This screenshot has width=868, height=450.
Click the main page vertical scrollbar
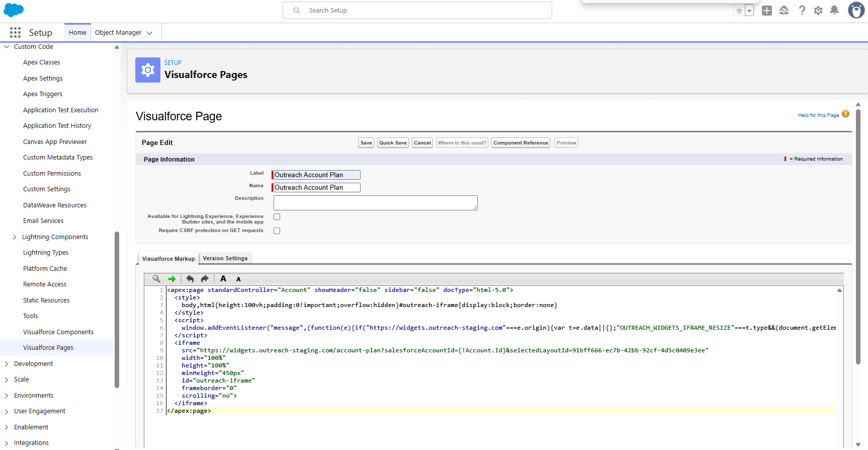(858, 237)
